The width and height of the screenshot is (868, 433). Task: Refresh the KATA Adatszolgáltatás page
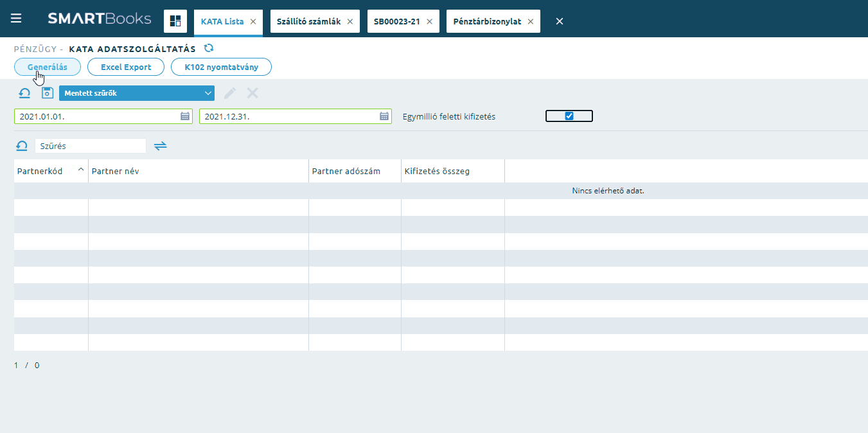coord(208,48)
